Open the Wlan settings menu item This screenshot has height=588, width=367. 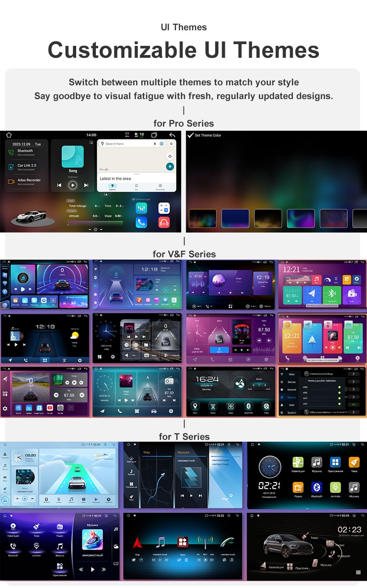tap(292, 374)
